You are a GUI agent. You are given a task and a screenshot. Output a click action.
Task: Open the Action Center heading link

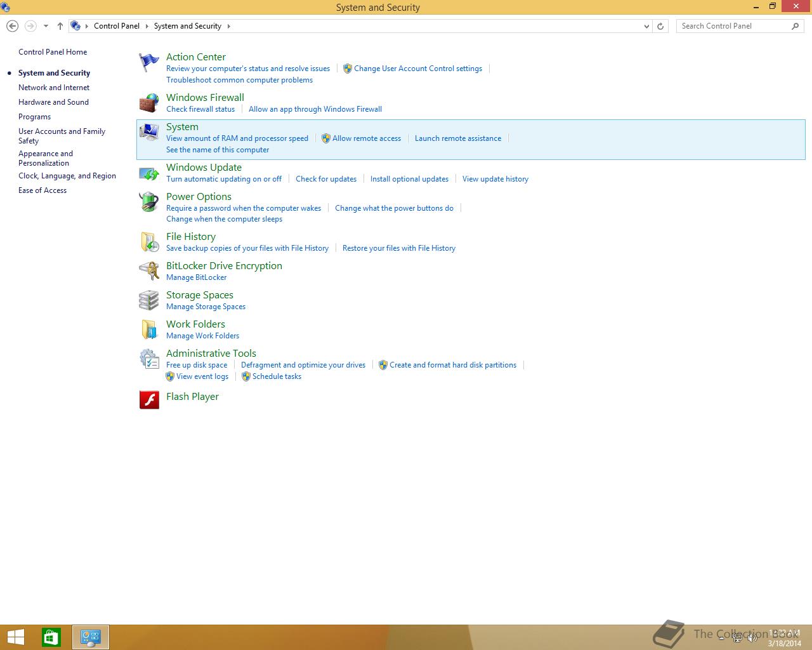196,57
